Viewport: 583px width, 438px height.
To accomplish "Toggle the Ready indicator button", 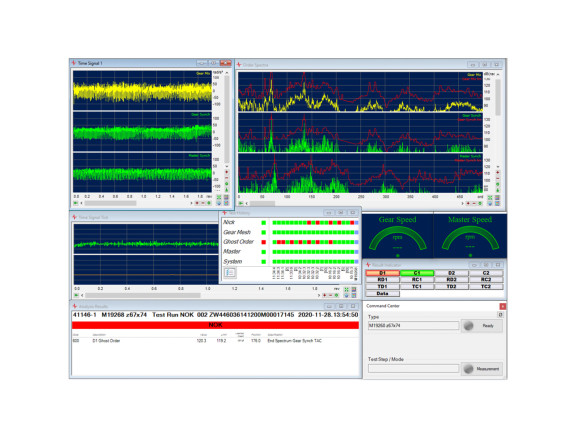I will point(482,326).
